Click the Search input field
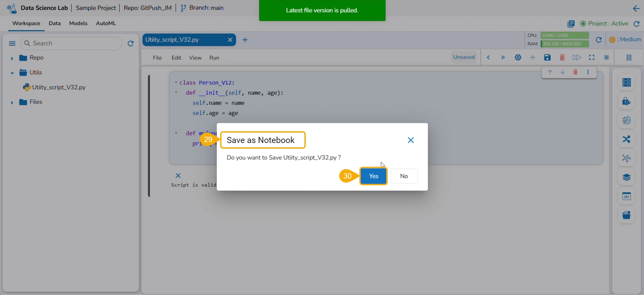The image size is (644, 295). pos(71,43)
